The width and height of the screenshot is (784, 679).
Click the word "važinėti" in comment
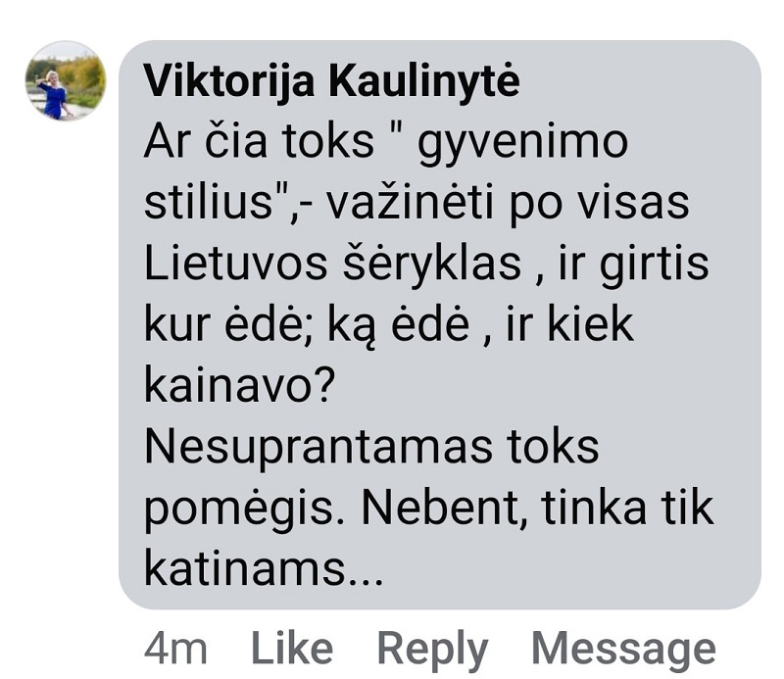(410, 202)
